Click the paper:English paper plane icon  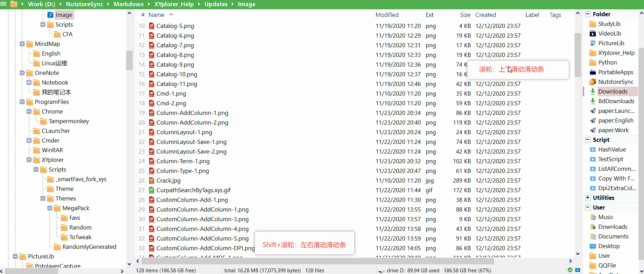point(593,120)
